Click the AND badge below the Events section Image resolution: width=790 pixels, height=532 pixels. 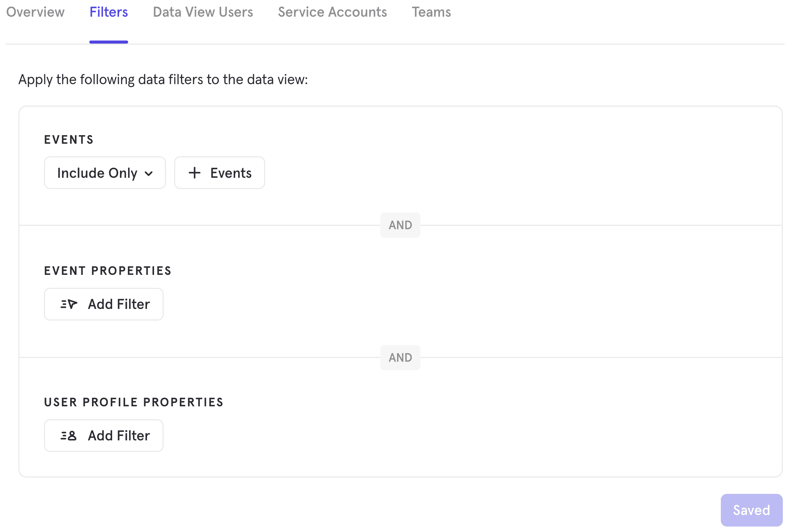(400, 225)
